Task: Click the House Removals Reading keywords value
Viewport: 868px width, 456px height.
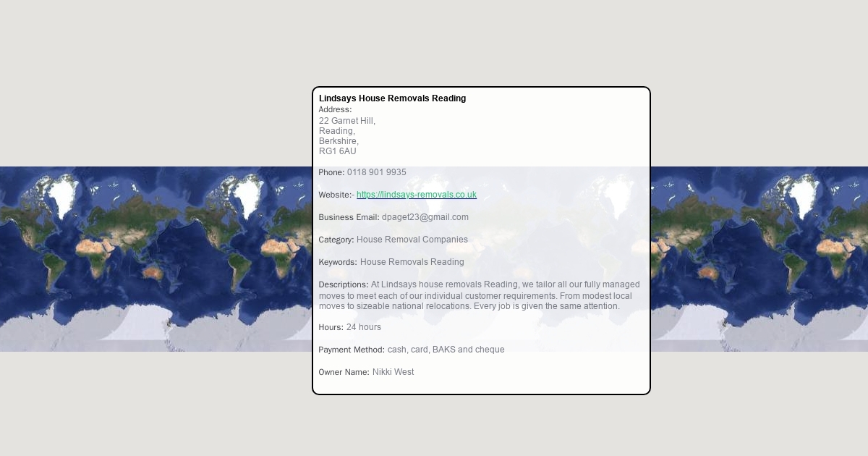Action: [412, 262]
